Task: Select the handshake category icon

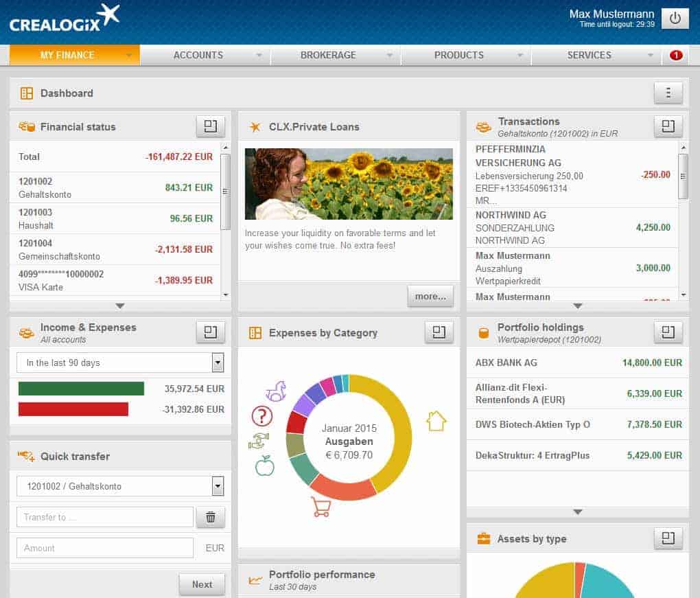Action: point(259,441)
